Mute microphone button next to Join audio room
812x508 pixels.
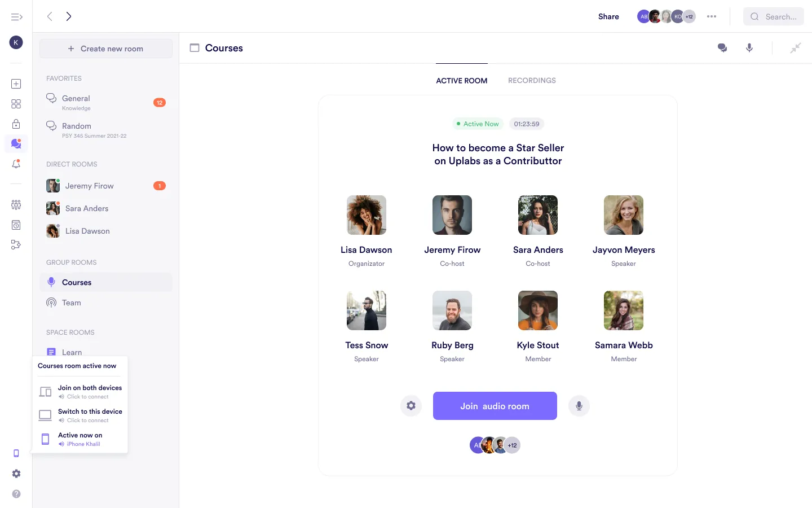coord(579,406)
